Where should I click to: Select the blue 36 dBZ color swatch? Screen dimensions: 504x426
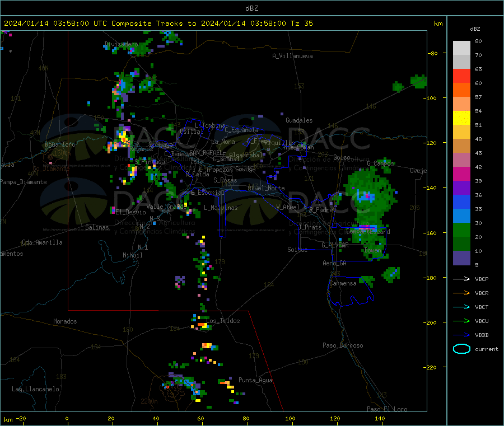pyautogui.click(x=461, y=202)
